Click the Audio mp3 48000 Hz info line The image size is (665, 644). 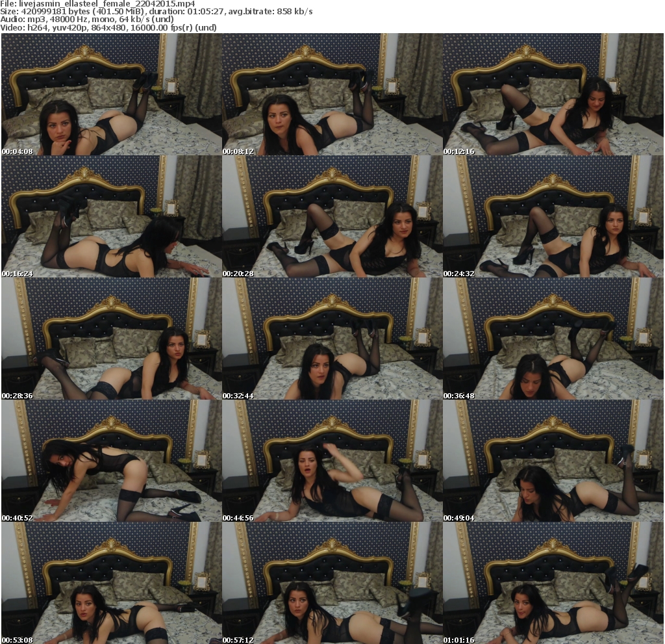87,19
